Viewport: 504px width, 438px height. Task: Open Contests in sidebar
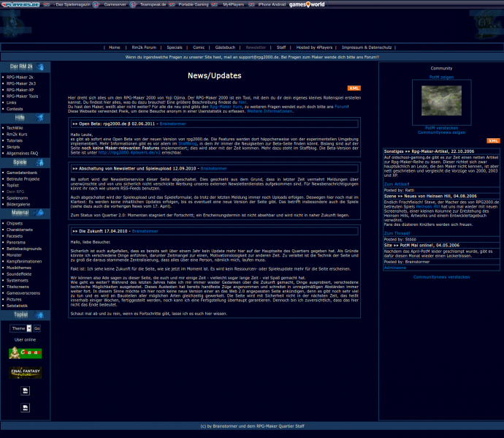pos(15,109)
